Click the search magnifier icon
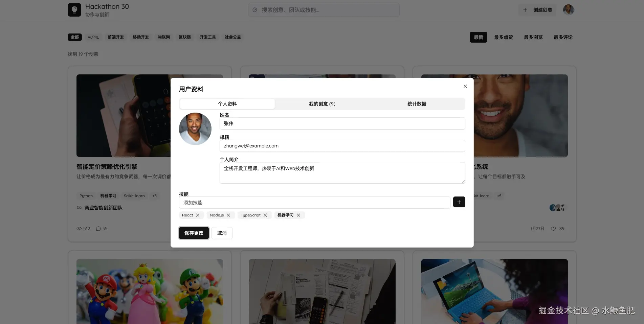 coord(254,10)
